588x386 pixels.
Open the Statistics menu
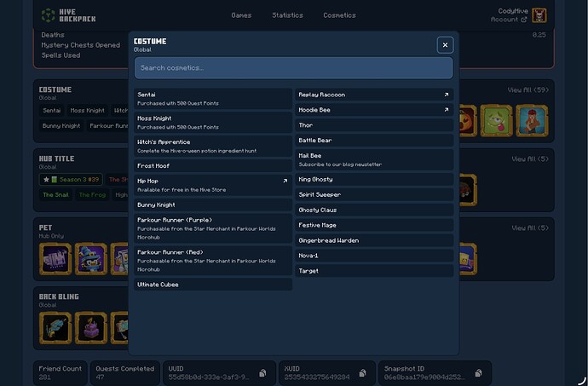287,15
